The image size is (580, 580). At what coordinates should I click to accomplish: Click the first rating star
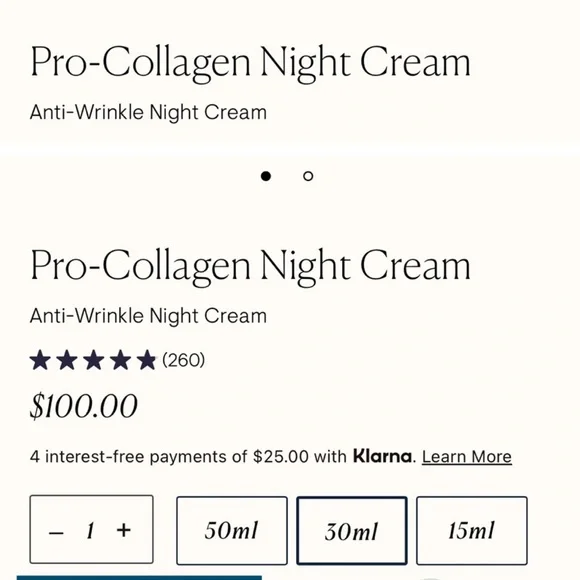click(x=40, y=360)
